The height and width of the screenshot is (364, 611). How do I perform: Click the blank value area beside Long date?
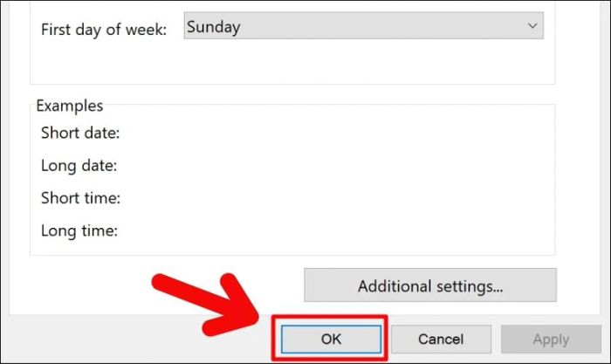coord(335,166)
